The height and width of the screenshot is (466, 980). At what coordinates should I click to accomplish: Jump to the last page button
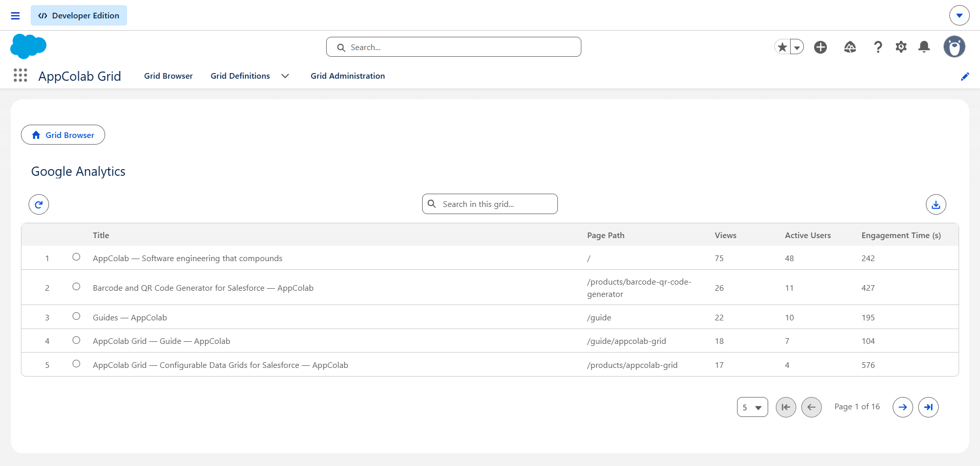928,407
